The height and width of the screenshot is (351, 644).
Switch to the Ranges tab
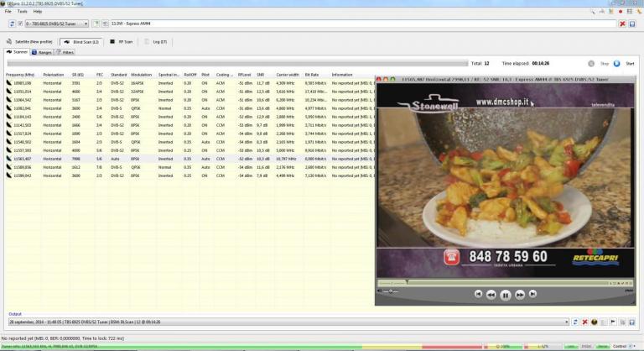[43, 52]
